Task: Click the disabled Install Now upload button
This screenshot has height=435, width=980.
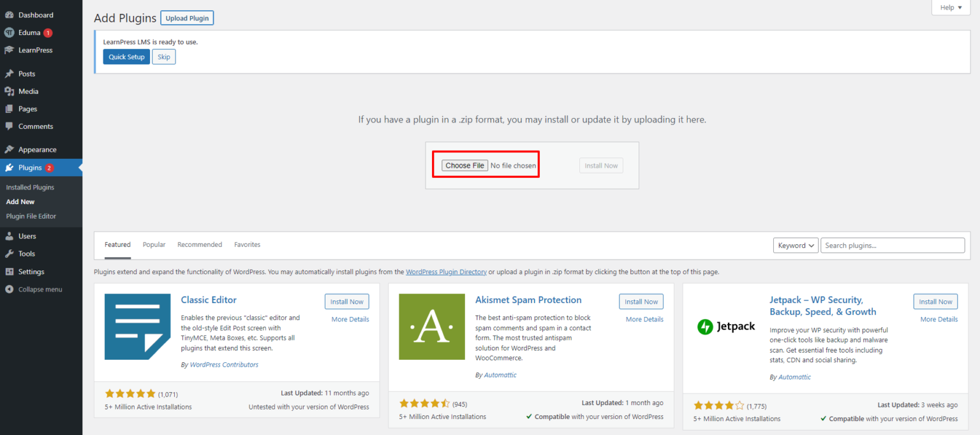Action: [x=601, y=166]
